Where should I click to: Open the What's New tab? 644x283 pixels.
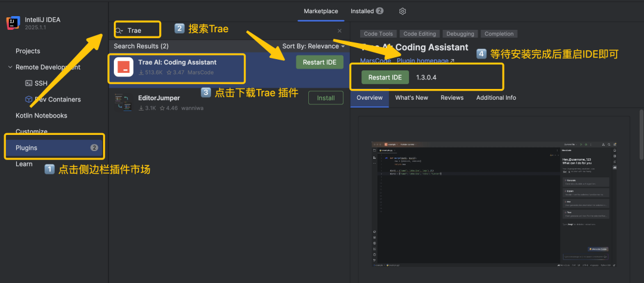(411, 98)
